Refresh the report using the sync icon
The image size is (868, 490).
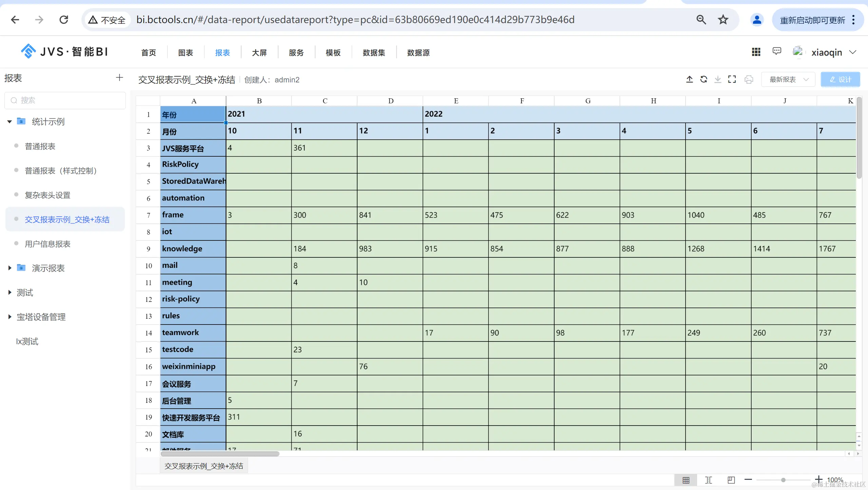pyautogui.click(x=703, y=79)
